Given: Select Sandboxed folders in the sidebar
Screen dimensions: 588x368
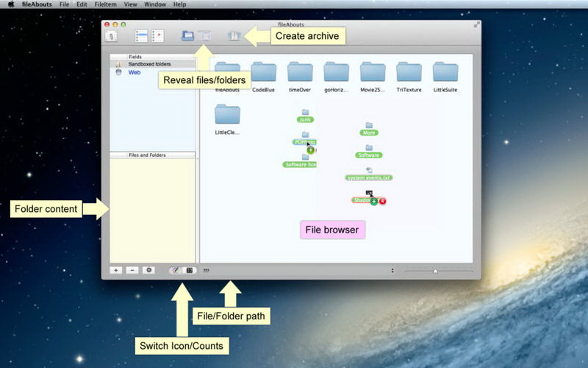Looking at the screenshot, I should tap(149, 64).
